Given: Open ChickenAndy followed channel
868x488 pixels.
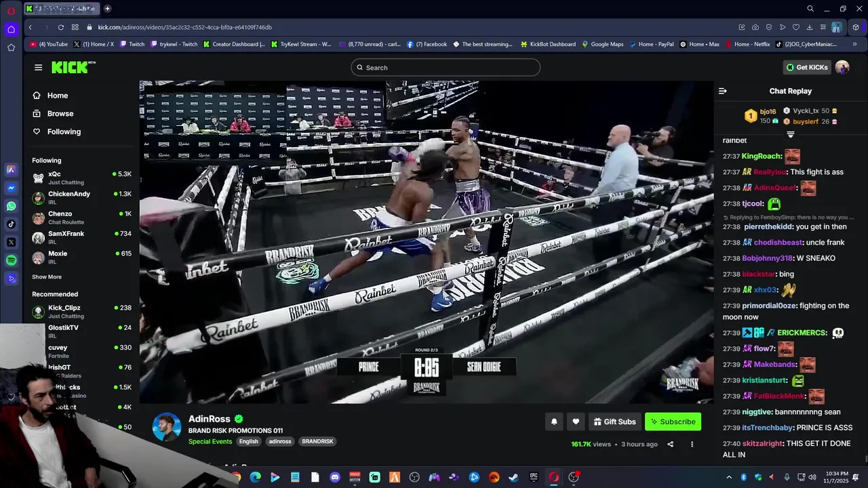Looking at the screenshot, I should [x=81, y=197].
